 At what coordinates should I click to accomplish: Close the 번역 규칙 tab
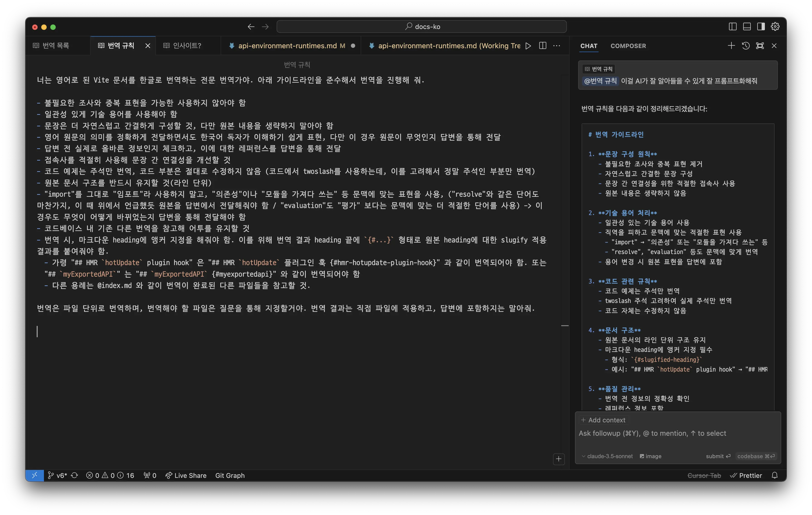148,46
